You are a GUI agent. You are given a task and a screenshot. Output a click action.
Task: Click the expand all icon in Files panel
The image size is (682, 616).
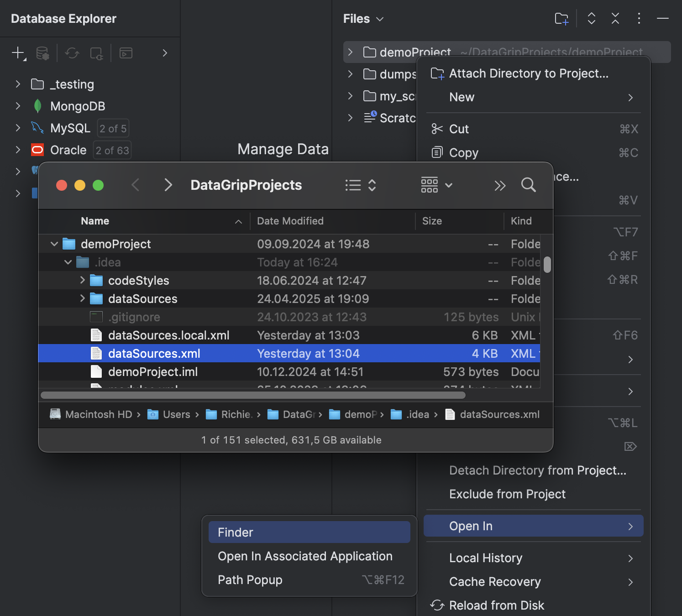click(x=592, y=19)
